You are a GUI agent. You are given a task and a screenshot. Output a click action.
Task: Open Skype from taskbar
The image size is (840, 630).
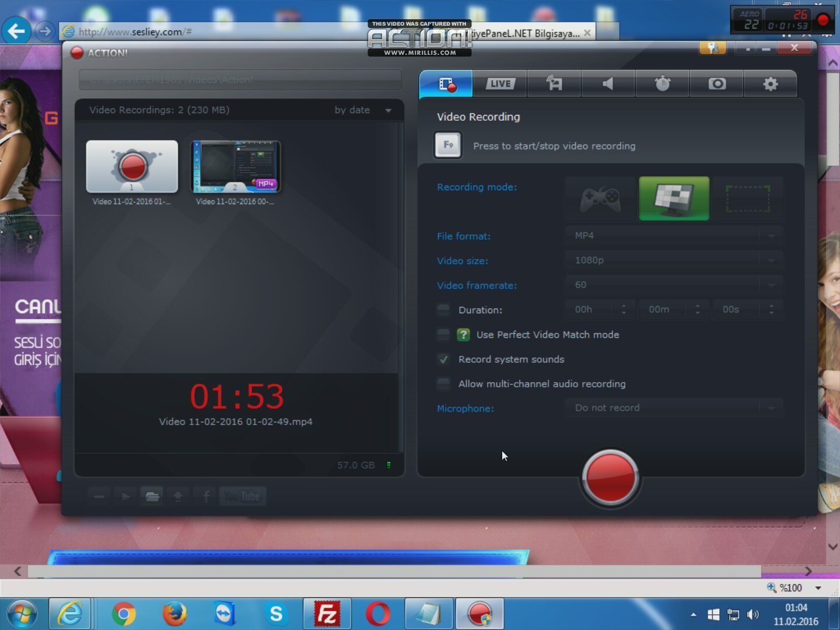pyautogui.click(x=276, y=614)
